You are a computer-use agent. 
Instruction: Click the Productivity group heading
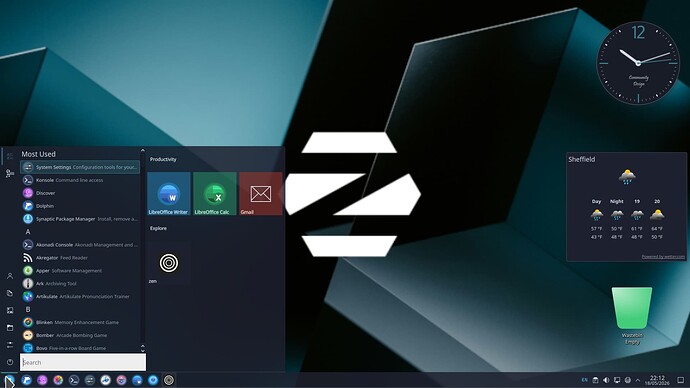[163, 159]
